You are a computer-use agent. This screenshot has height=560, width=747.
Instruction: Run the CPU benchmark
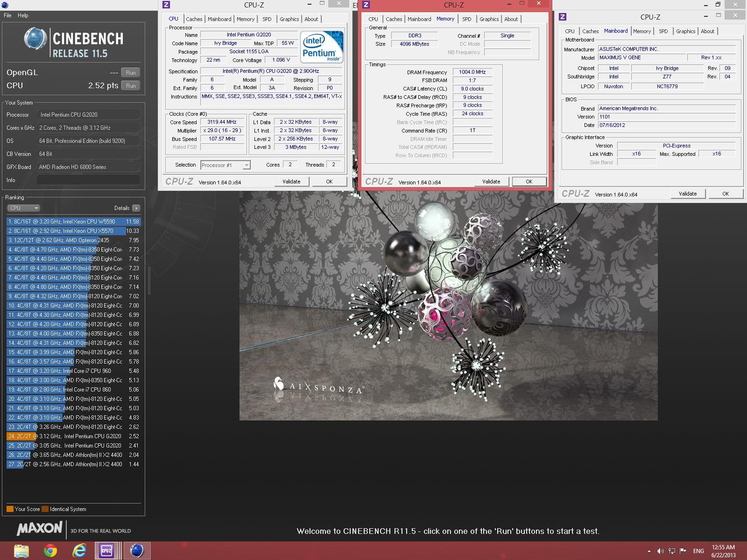[x=131, y=86]
